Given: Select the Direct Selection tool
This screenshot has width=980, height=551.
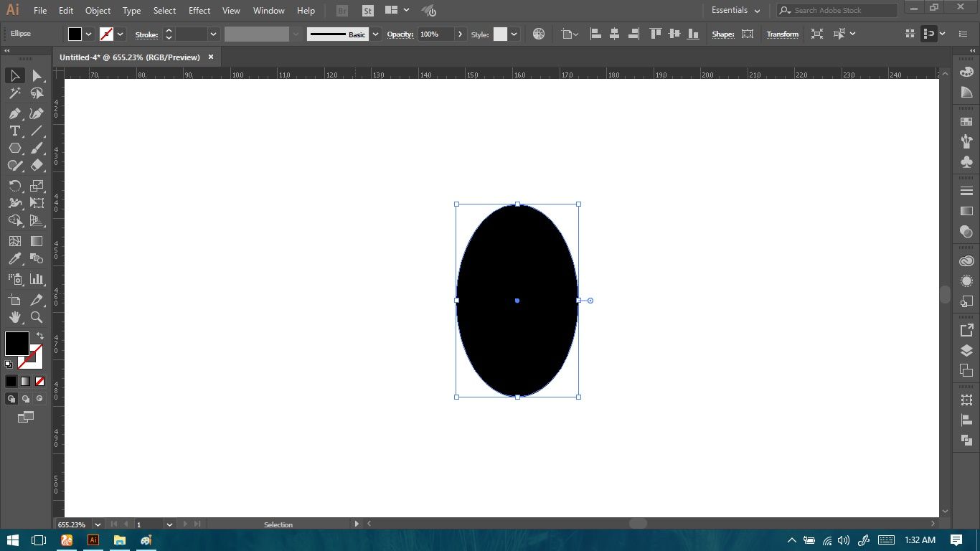Looking at the screenshot, I should [x=37, y=76].
